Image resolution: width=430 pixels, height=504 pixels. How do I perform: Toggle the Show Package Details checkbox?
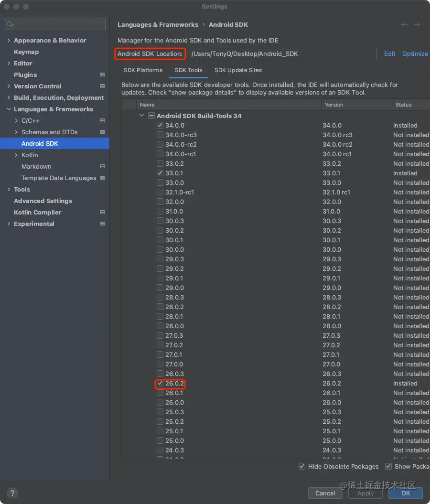click(388, 466)
